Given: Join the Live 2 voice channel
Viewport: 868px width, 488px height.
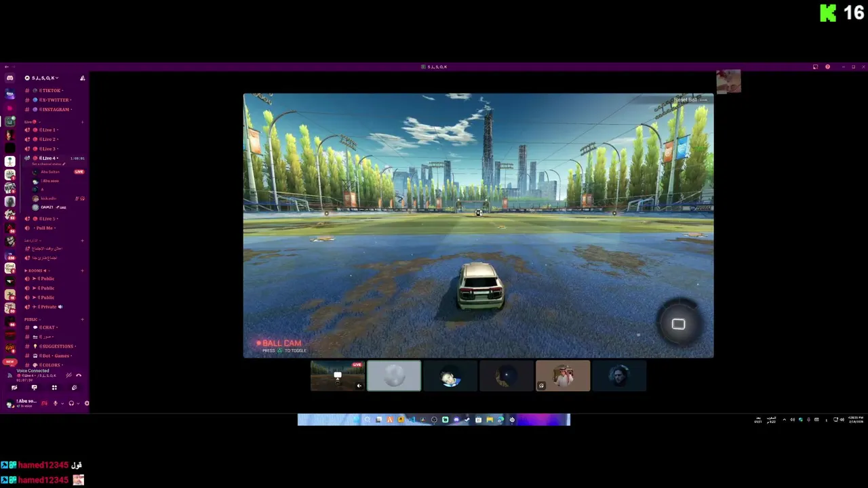Looking at the screenshot, I should (x=54, y=139).
